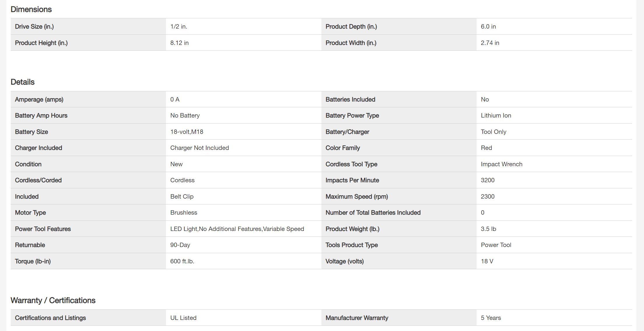Select the Impact Wrench tool type value

[501, 164]
